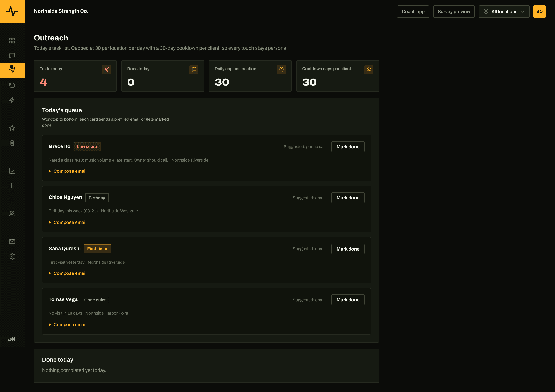This screenshot has width=555, height=392.
Task: Mark Grace Ito task done
Action: (x=348, y=147)
